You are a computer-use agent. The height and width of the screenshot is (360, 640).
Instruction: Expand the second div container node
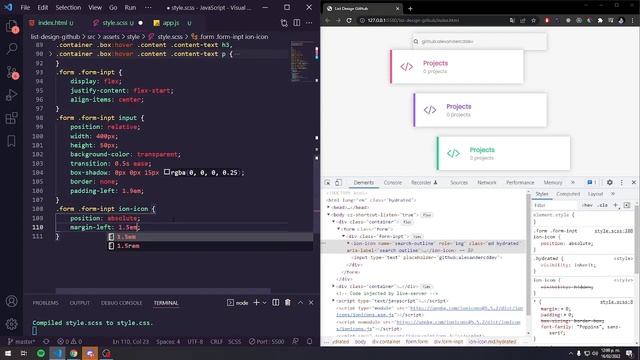[x=333, y=287]
